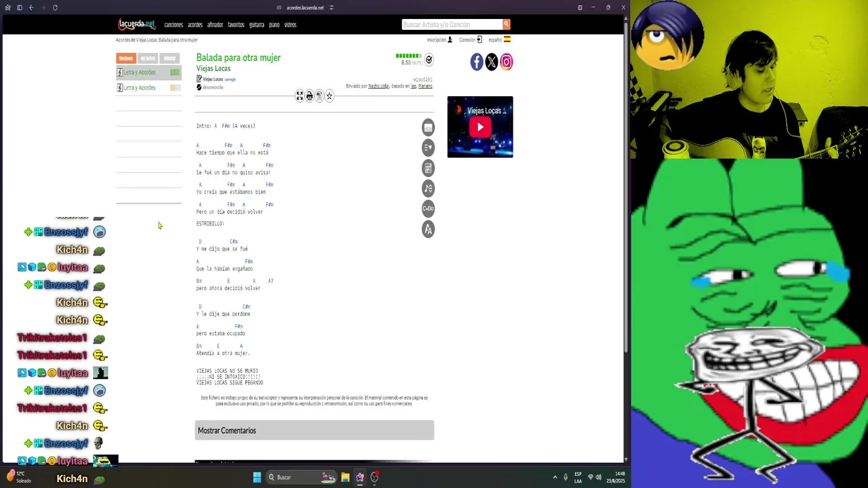Open the videos menu
This screenshot has width=868, height=488.
[290, 25]
